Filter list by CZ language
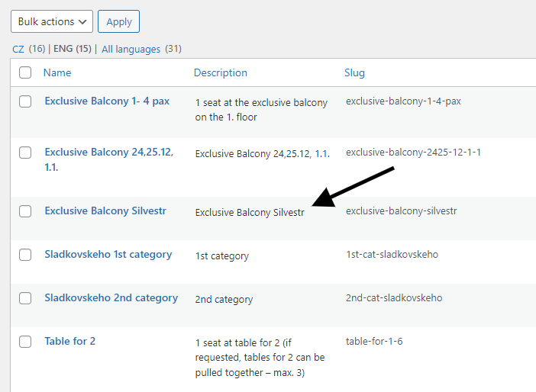 [18, 49]
